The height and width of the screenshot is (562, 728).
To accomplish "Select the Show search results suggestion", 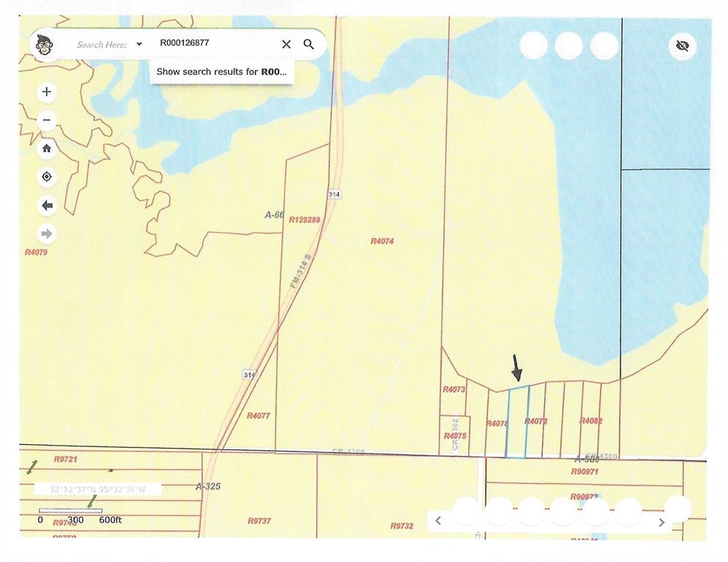I will tap(220, 72).
